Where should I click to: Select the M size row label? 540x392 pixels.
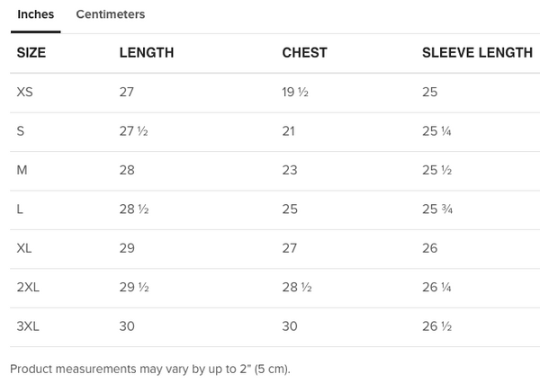tap(22, 170)
